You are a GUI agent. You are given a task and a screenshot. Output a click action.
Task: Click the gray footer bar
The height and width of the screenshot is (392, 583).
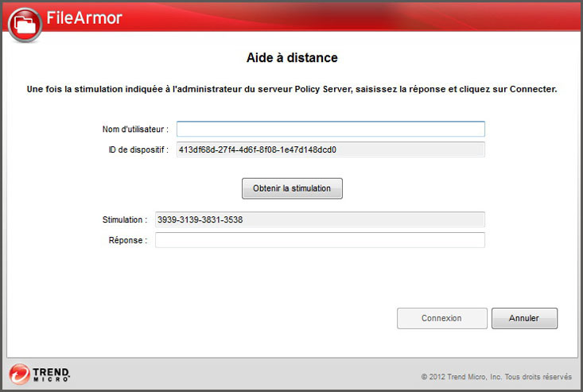(239, 375)
